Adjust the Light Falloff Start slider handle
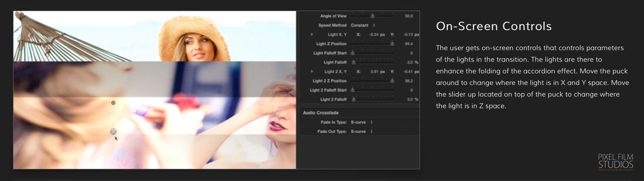This screenshot has width=644, height=181. 352,53
